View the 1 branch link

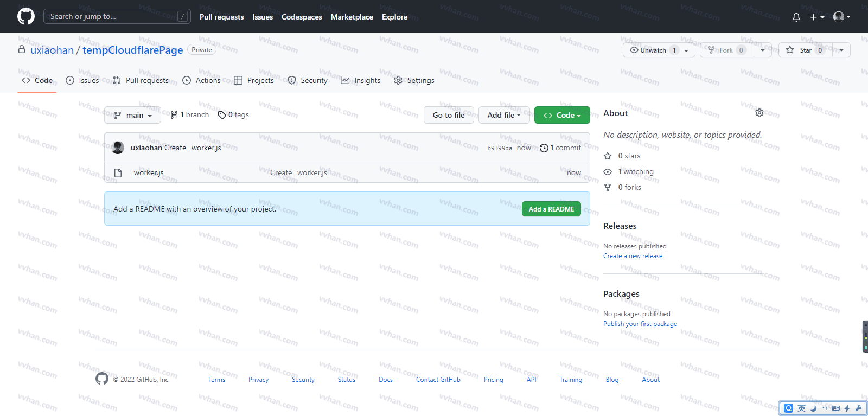pyautogui.click(x=189, y=115)
